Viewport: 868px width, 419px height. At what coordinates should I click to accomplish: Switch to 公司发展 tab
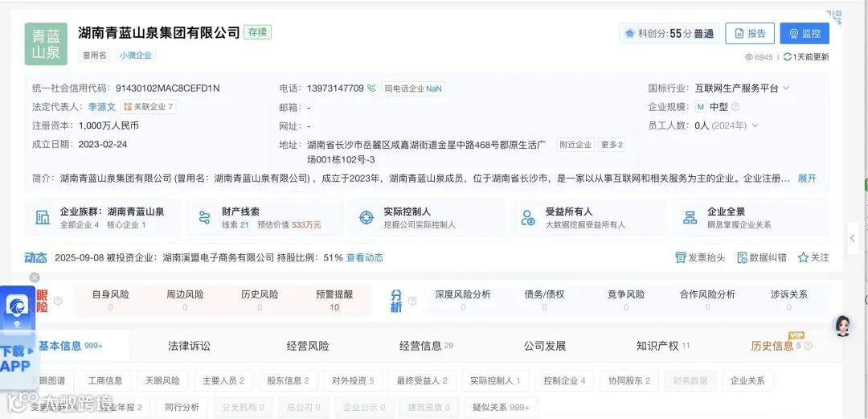(x=545, y=346)
